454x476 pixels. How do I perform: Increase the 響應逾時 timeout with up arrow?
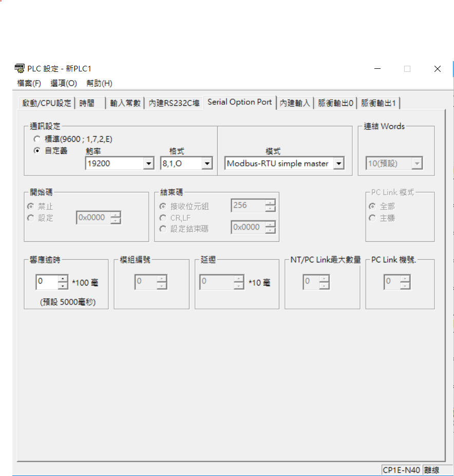63,279
